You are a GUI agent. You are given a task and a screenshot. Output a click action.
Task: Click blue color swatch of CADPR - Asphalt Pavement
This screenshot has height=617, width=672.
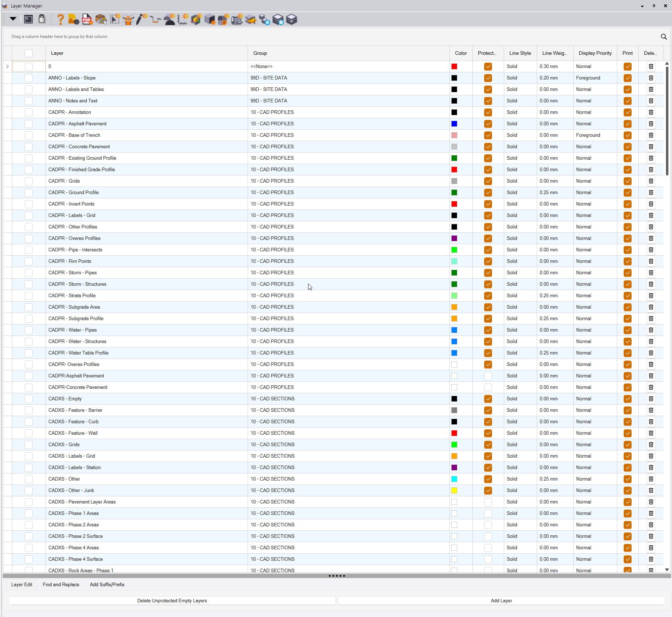(454, 124)
